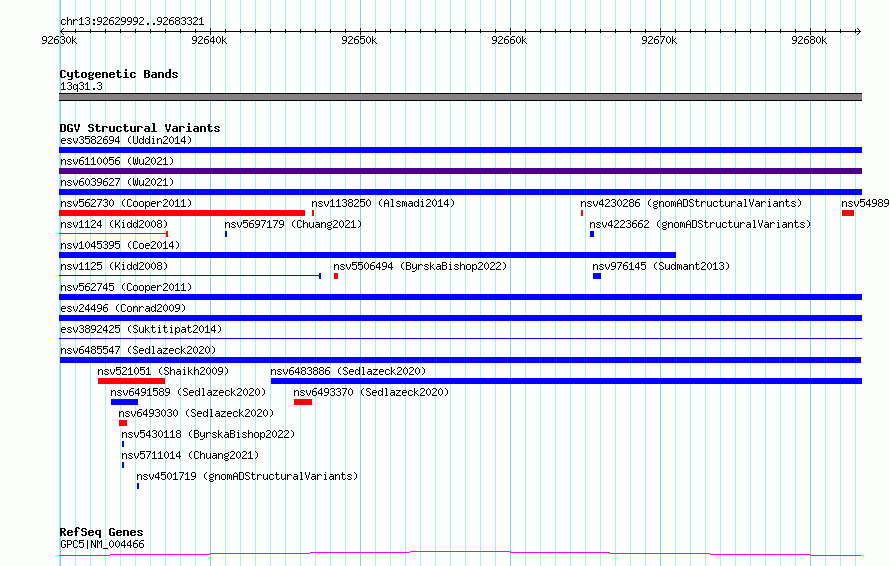Select nsv1125 (Kidd2008) label
Viewport: 890px width, 566px height.
click(114, 266)
